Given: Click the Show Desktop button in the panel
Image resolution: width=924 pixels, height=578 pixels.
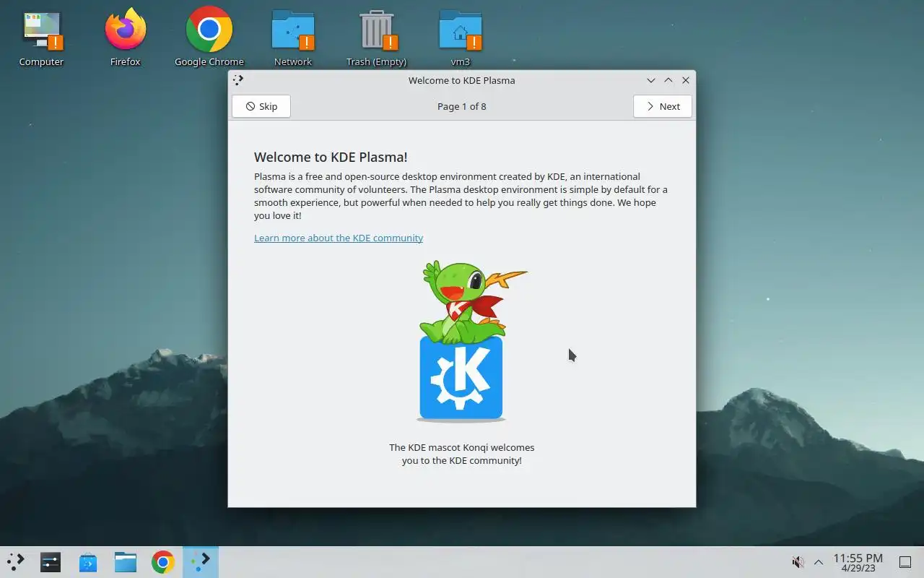Looking at the screenshot, I should click(x=905, y=562).
